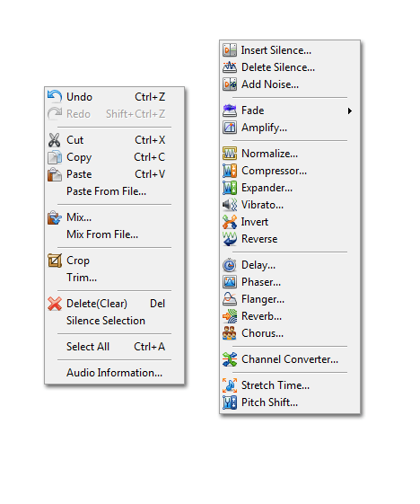The height and width of the screenshot is (504, 420).
Task: Open Audio Information dialog entry
Action: click(x=114, y=373)
